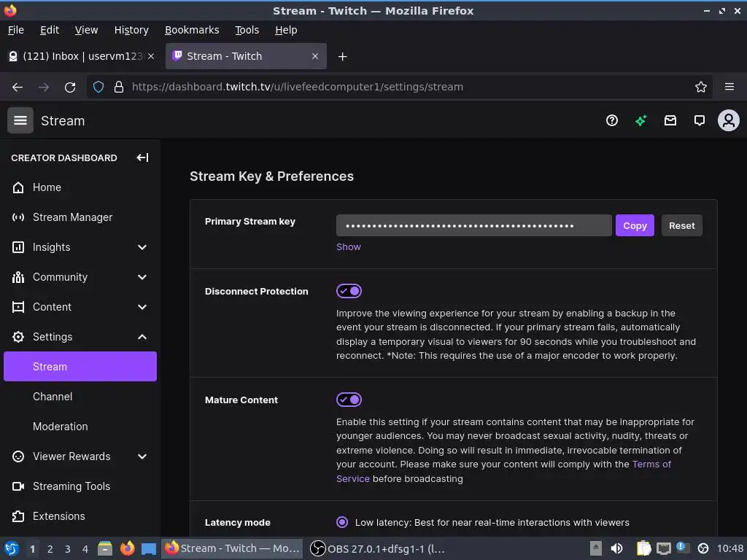
Task: Show desktop via taskbar blue icon
Action: [149, 548]
